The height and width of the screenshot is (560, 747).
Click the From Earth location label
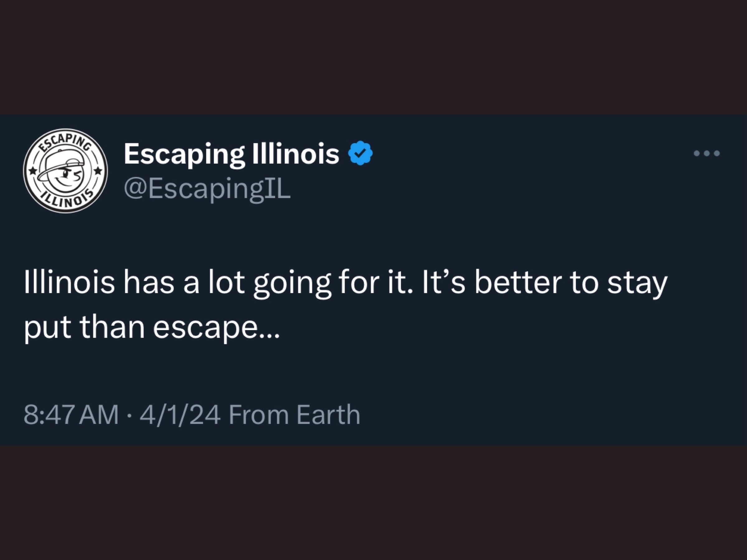click(294, 414)
